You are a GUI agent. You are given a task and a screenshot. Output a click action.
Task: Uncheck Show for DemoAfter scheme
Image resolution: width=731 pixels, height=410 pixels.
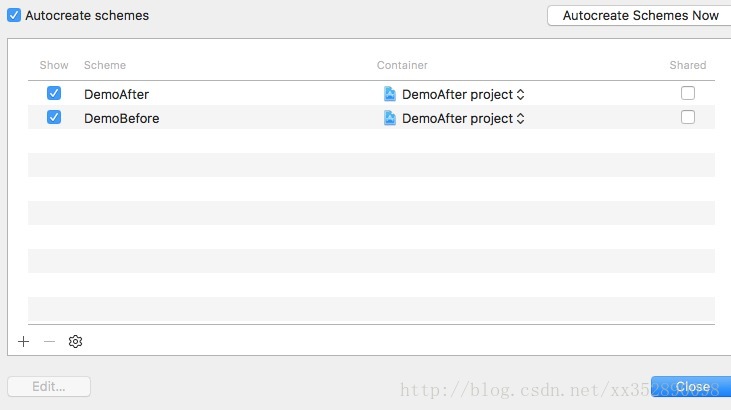click(54, 93)
